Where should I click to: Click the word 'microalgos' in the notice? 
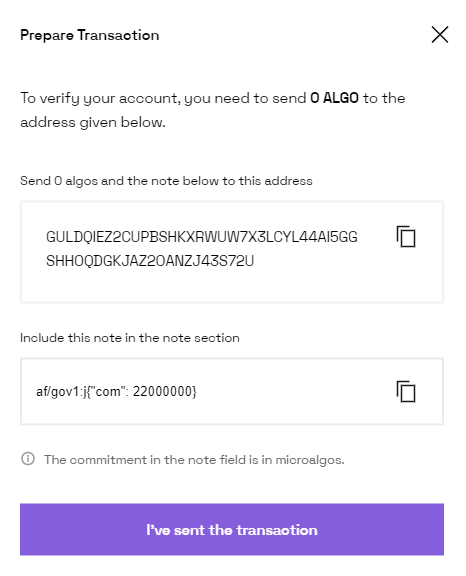(308, 460)
